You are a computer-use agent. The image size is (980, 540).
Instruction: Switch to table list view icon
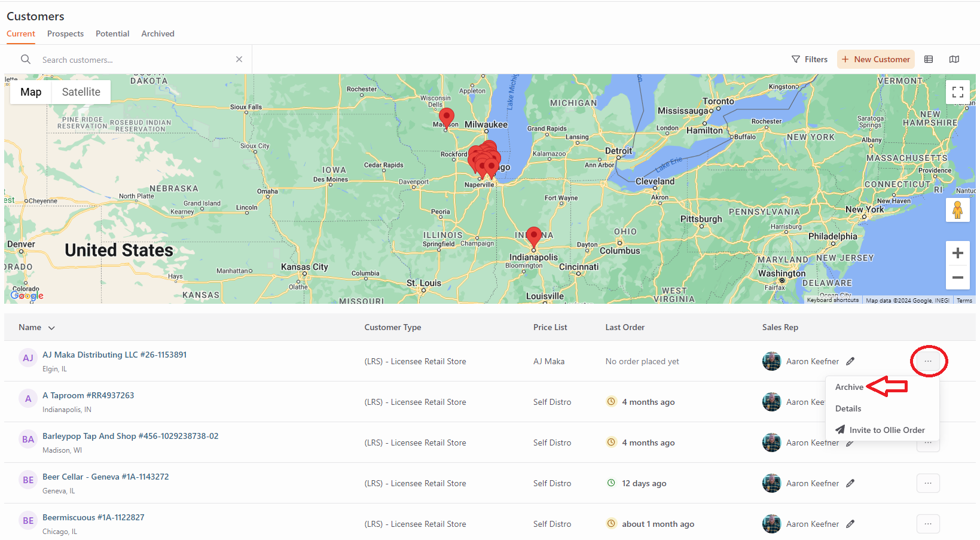point(929,59)
